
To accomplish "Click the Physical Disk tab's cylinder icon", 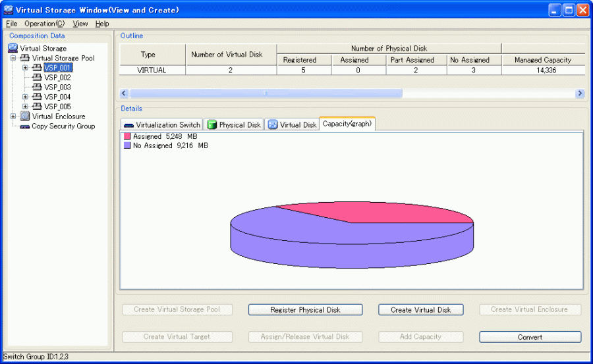I will [x=212, y=124].
